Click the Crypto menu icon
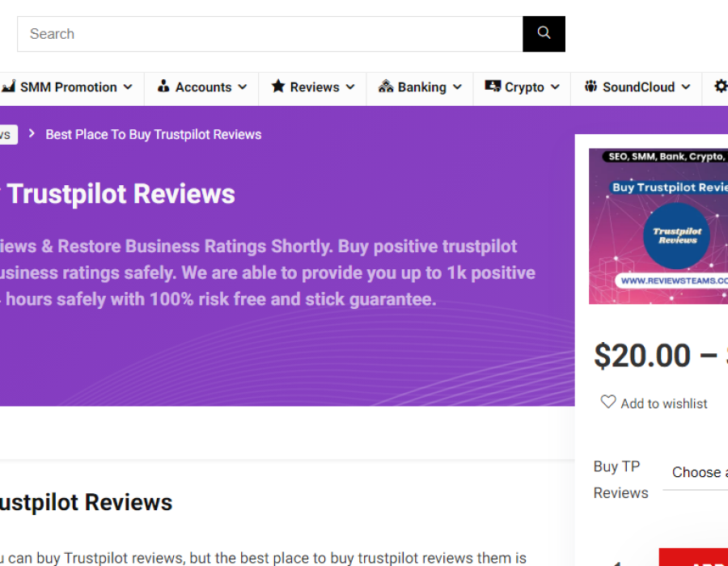This screenshot has width=728, height=566. [x=493, y=87]
